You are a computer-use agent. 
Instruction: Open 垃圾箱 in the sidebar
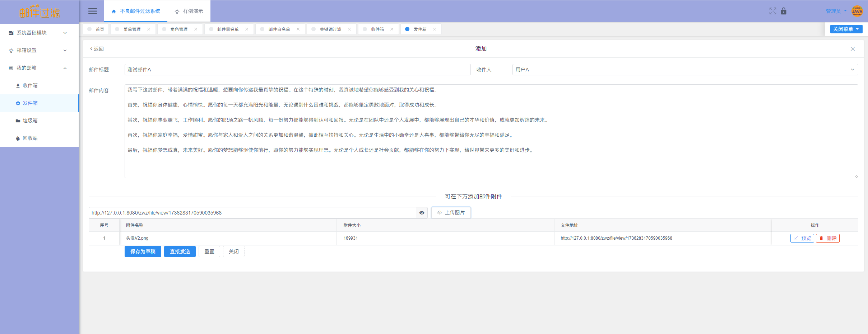(40, 121)
